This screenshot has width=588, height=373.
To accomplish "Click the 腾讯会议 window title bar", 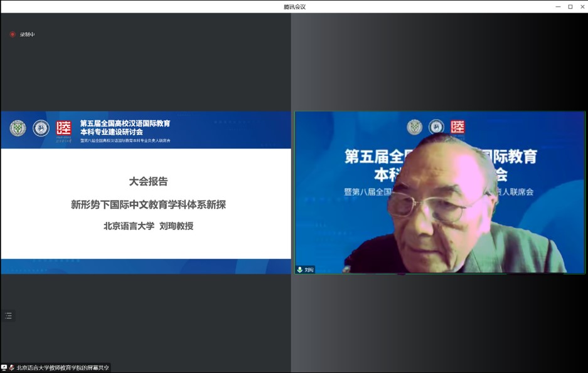I will 294,6.
